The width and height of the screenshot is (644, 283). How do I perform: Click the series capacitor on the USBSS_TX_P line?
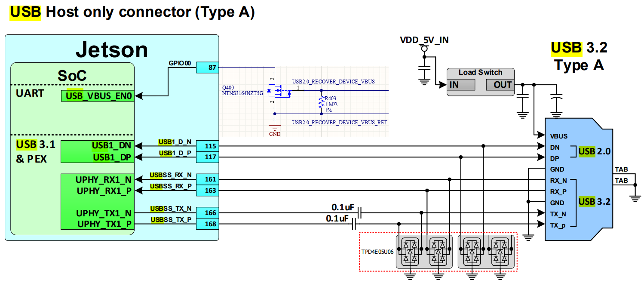[x=355, y=224]
